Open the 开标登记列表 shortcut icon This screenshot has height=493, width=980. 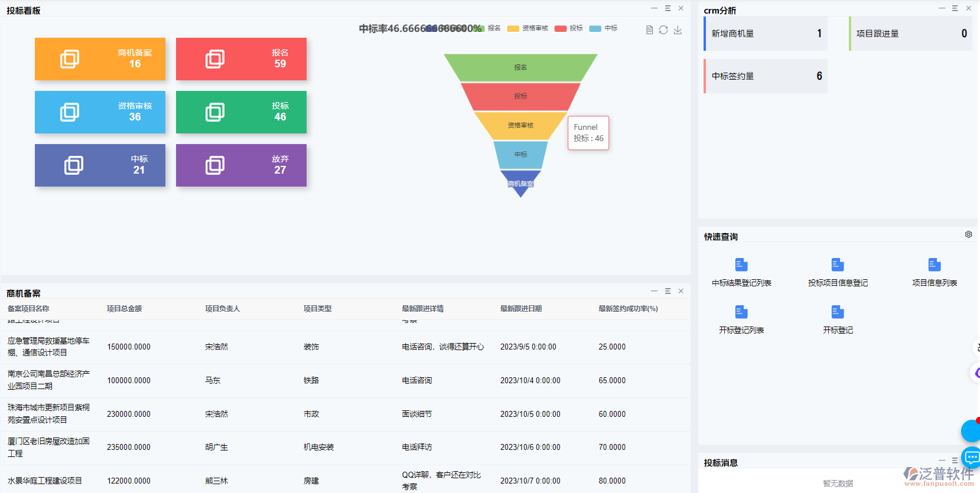741,312
